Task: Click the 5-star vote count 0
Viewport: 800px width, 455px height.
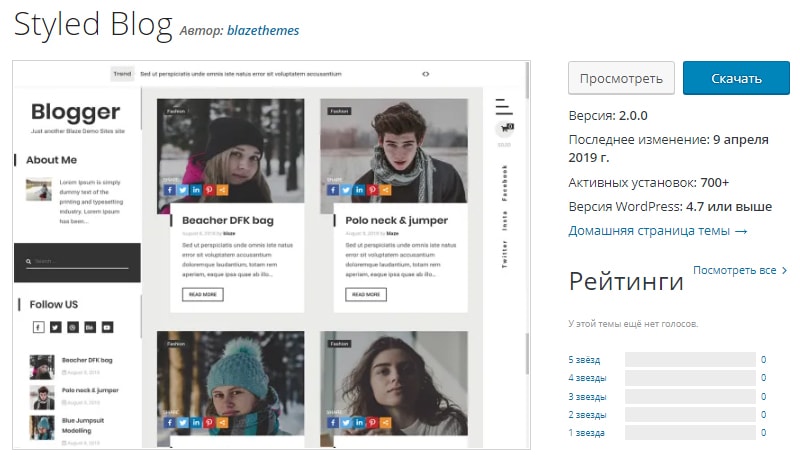Action: point(763,360)
